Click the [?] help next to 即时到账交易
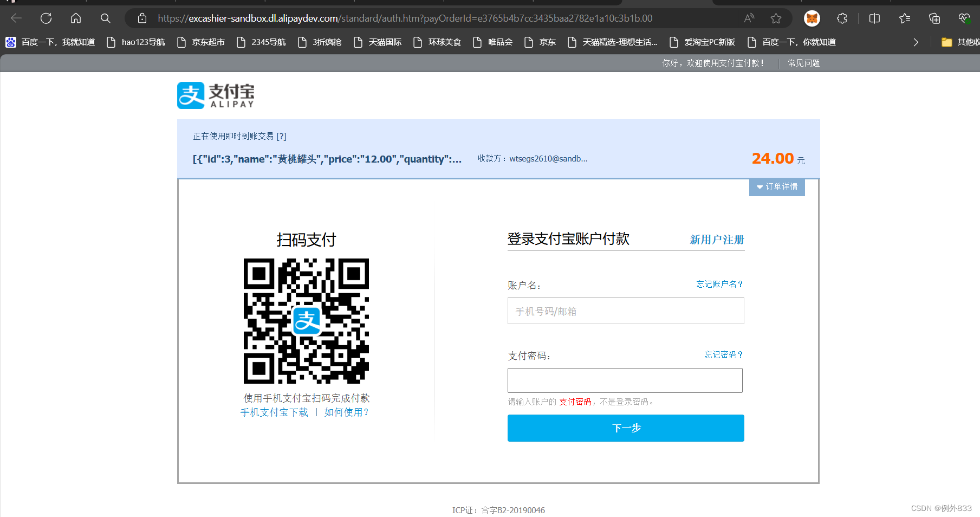This screenshot has width=980, height=517. pyautogui.click(x=281, y=137)
